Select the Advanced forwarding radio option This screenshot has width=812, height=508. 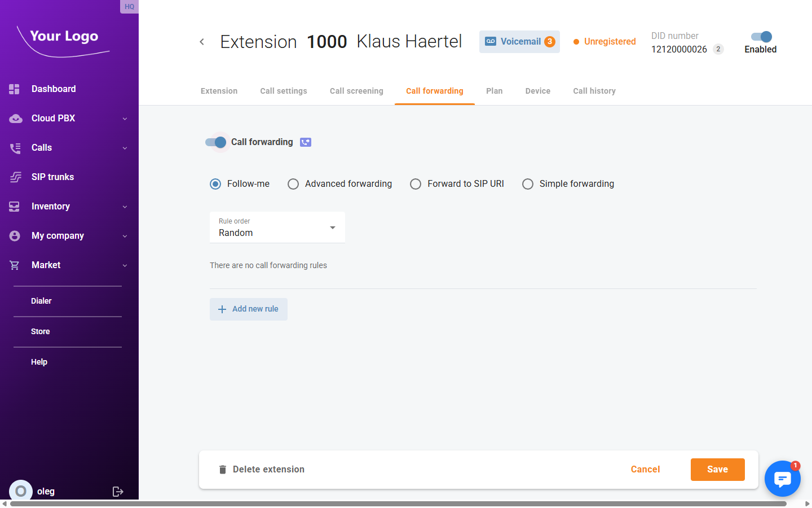coord(293,184)
